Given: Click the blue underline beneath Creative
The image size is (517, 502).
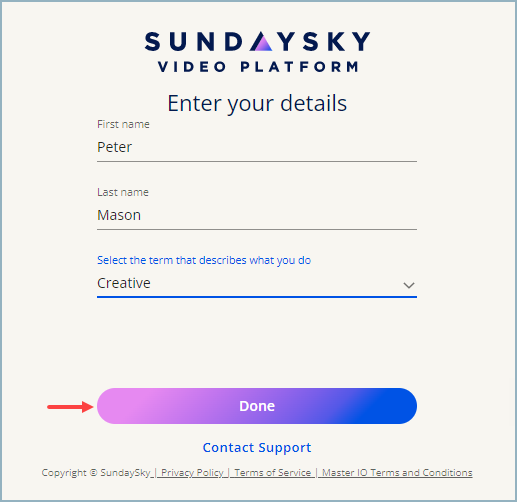Looking at the screenshot, I should [x=257, y=296].
